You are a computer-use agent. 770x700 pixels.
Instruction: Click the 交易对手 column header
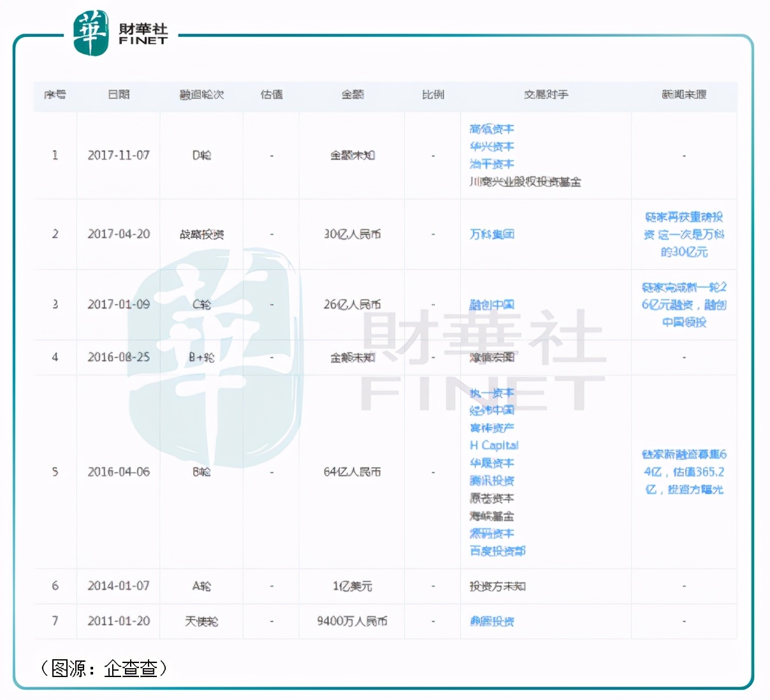[x=545, y=94]
